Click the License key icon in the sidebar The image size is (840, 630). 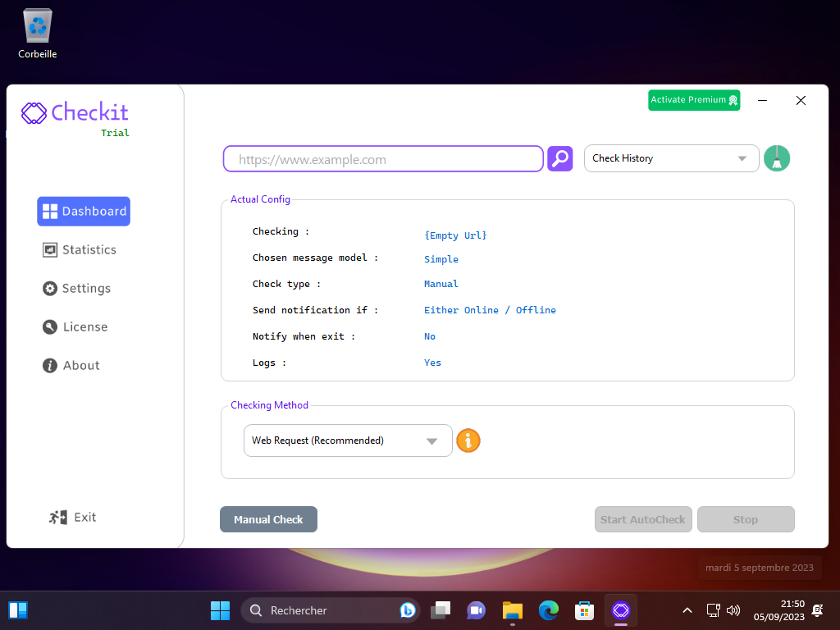point(49,326)
